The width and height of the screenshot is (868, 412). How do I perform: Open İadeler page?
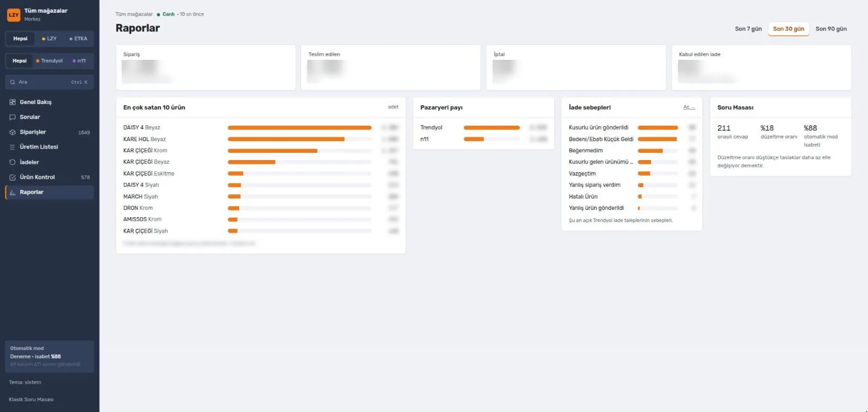tap(49, 162)
